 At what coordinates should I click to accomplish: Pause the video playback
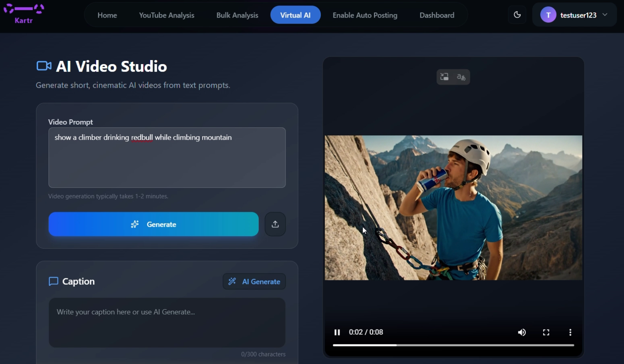[337, 332]
